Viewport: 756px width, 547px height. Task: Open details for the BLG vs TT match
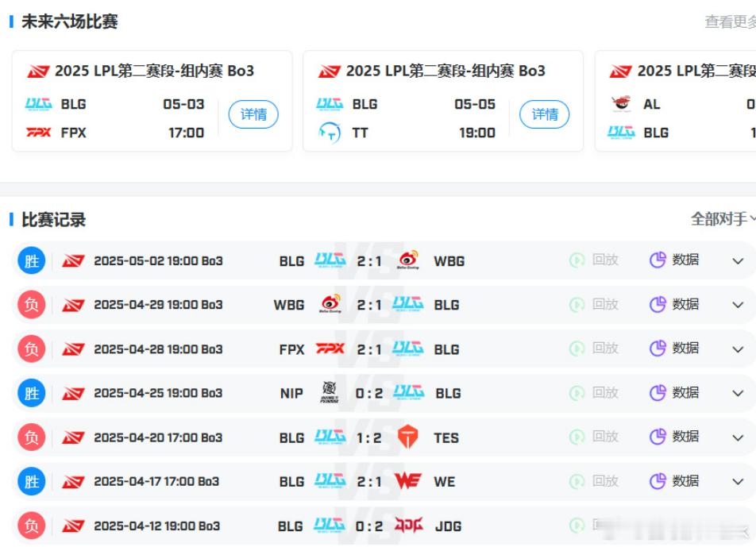pyautogui.click(x=544, y=114)
